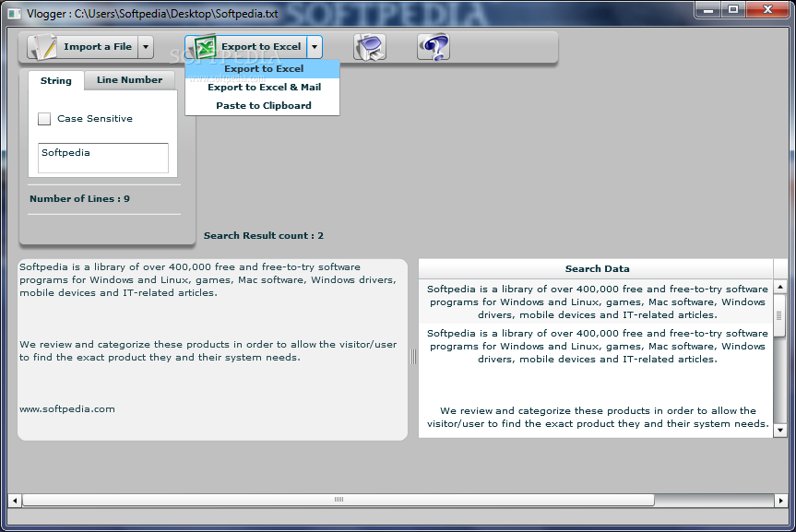Close the Vlogger window
The image size is (796, 532).
pyautogui.click(x=767, y=9)
